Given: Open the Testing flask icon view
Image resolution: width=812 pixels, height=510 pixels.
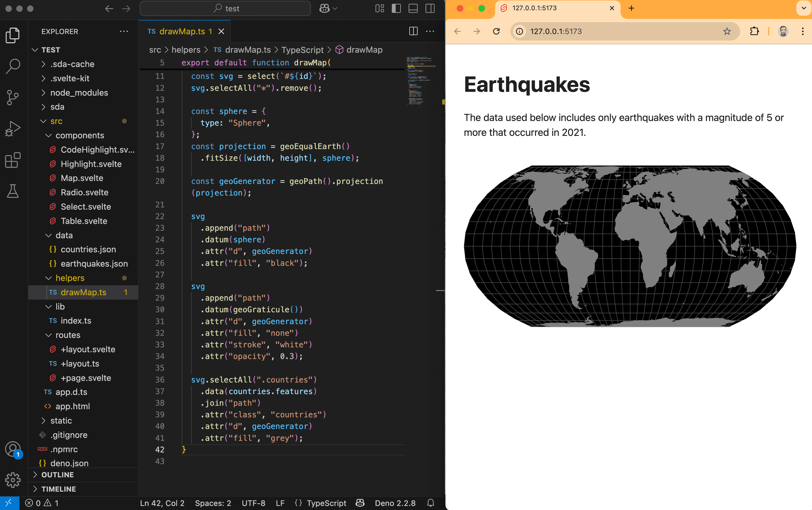Looking at the screenshot, I should coord(13,191).
